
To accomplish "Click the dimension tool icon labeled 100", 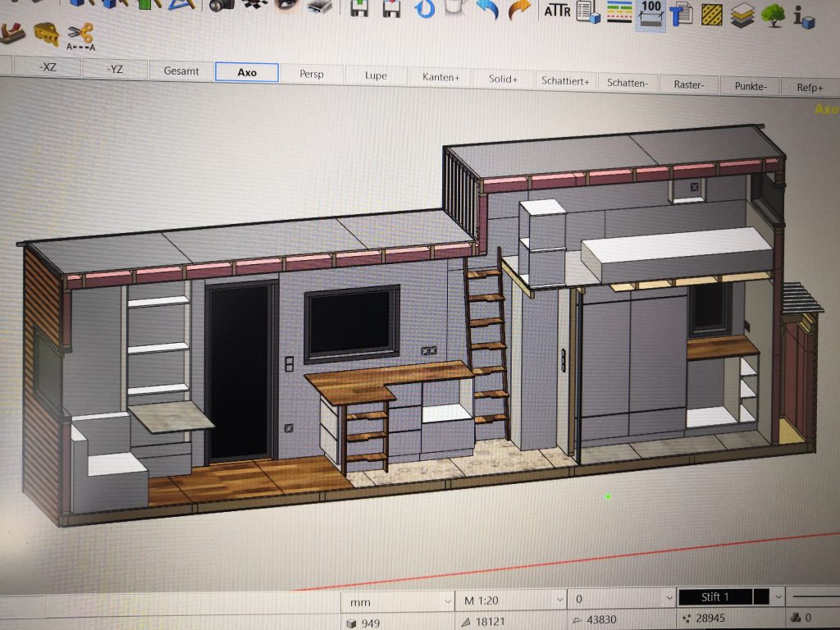I will click(x=651, y=12).
